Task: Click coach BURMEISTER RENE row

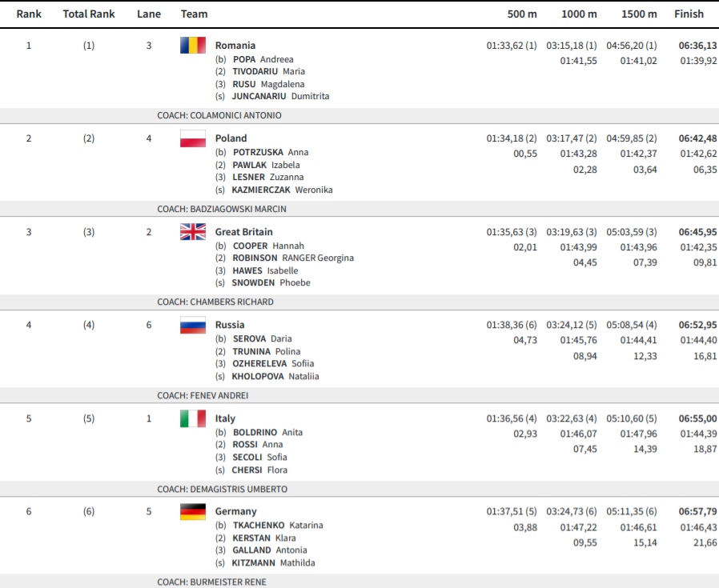Action: 359,582
